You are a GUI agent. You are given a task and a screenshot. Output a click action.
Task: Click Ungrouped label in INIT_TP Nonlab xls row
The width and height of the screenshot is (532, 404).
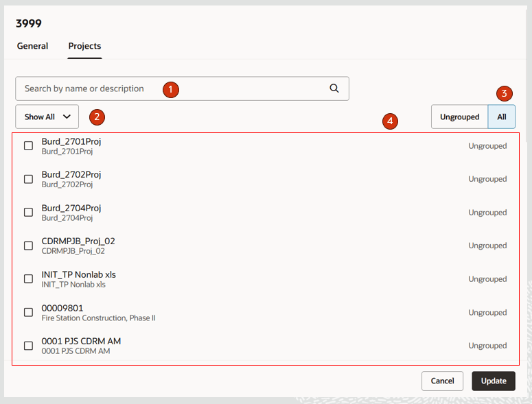click(487, 279)
